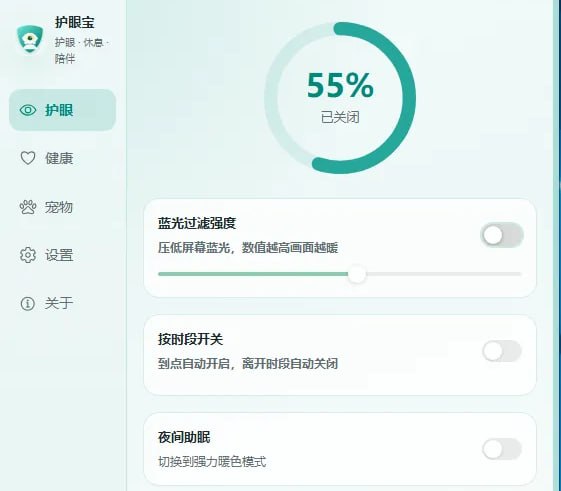Image resolution: width=561 pixels, height=491 pixels.
Task: Open the 关于 menu label
Action: [x=59, y=303]
